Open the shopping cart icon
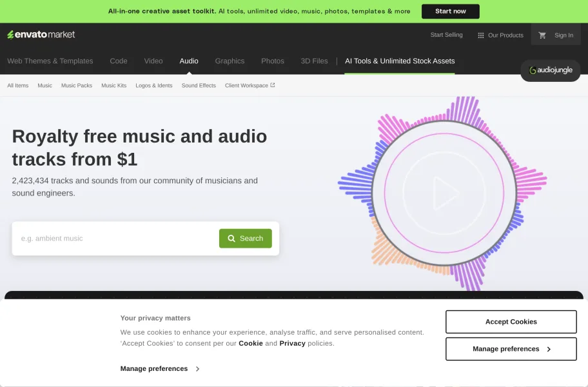 542,35
